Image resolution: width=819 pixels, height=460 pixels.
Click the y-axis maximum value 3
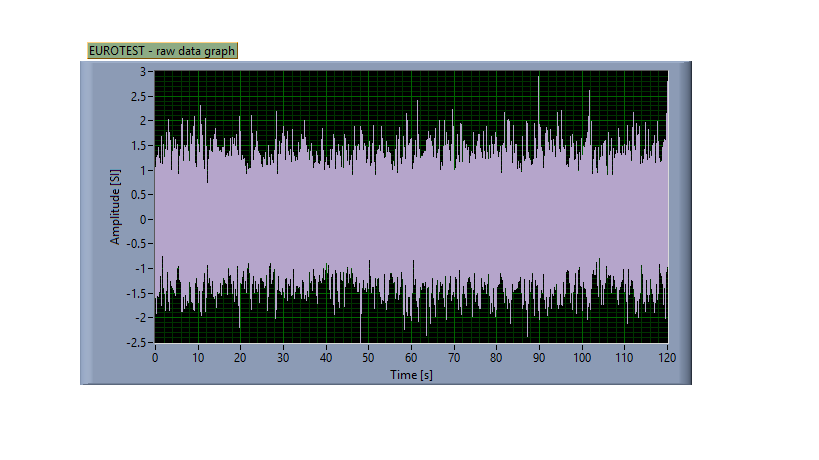pyautogui.click(x=143, y=72)
